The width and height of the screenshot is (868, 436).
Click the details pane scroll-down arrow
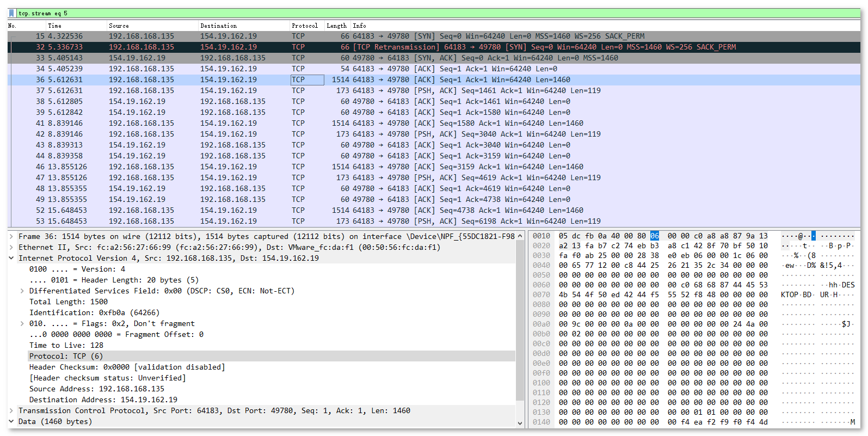[x=520, y=423]
